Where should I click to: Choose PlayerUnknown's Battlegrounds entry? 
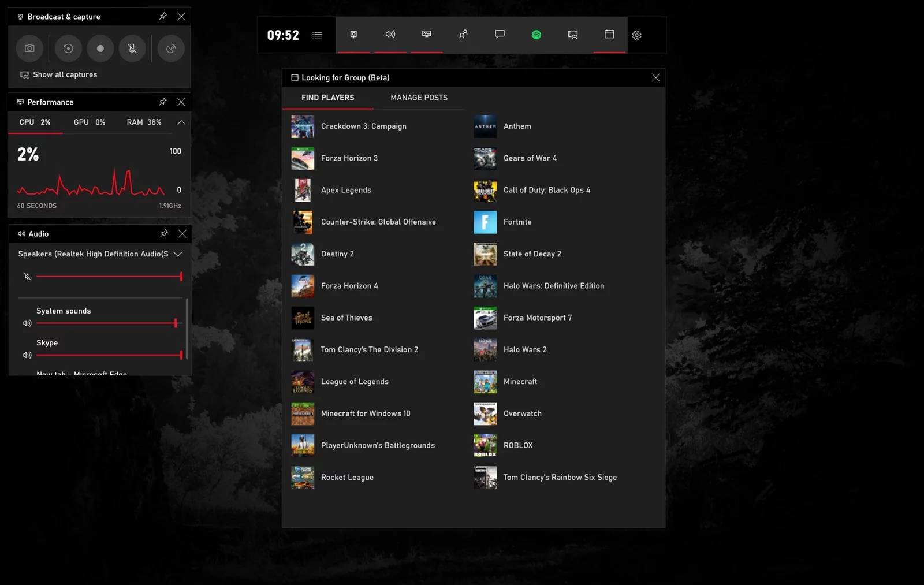363,446
